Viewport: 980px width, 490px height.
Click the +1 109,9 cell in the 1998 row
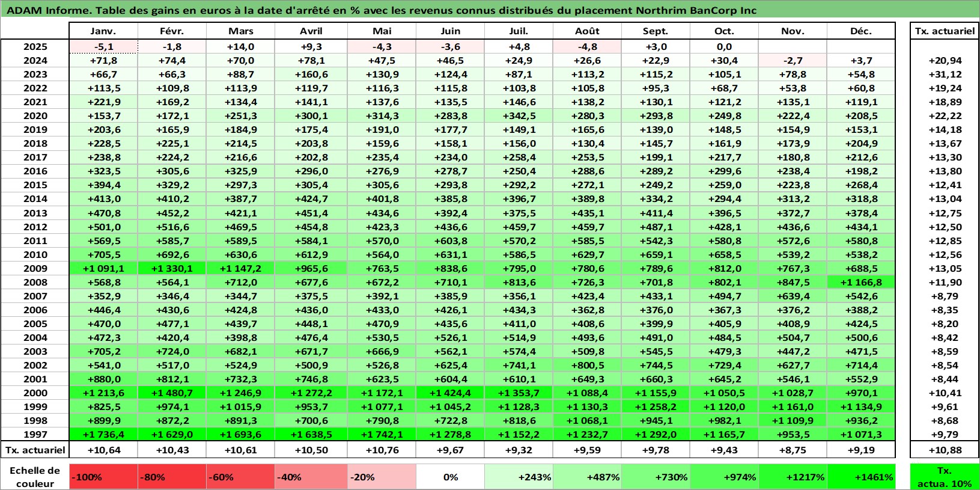(x=793, y=420)
